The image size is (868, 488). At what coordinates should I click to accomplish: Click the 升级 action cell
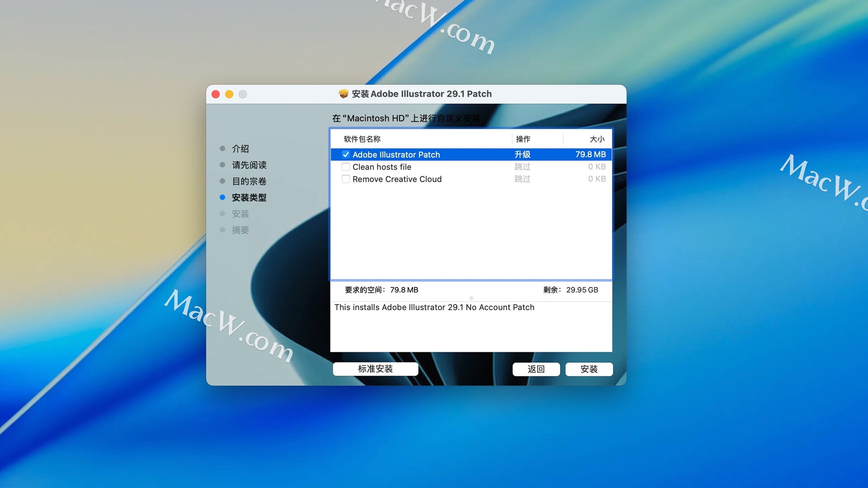pos(523,155)
